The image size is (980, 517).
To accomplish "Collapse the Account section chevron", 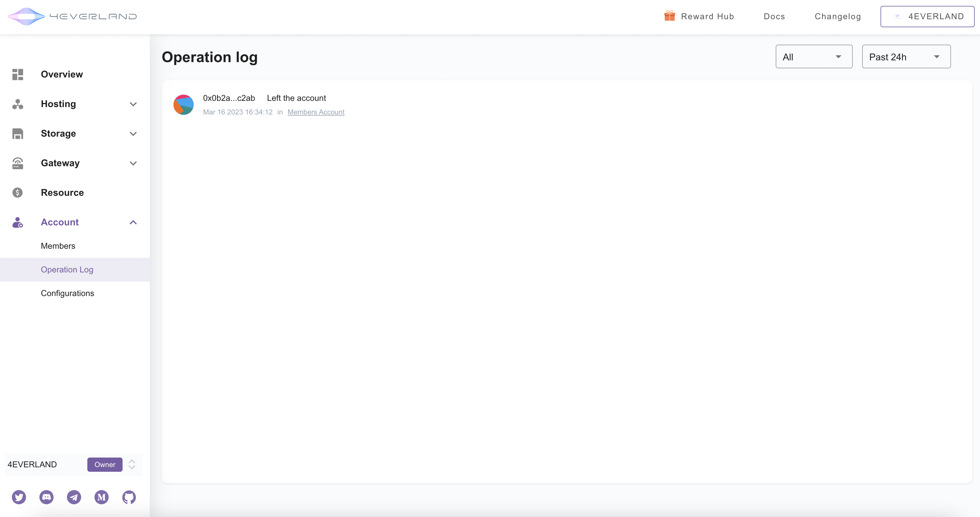I will [x=133, y=222].
